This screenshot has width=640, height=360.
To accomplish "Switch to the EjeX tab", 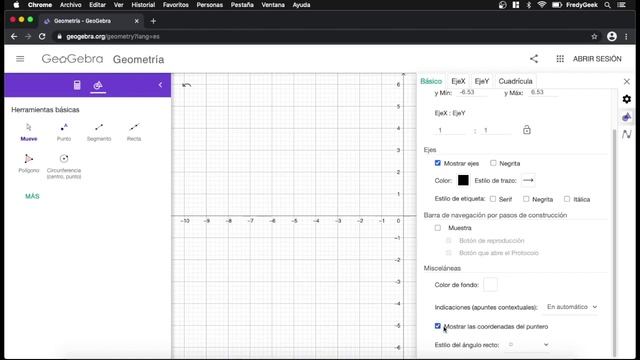I will point(458,81).
